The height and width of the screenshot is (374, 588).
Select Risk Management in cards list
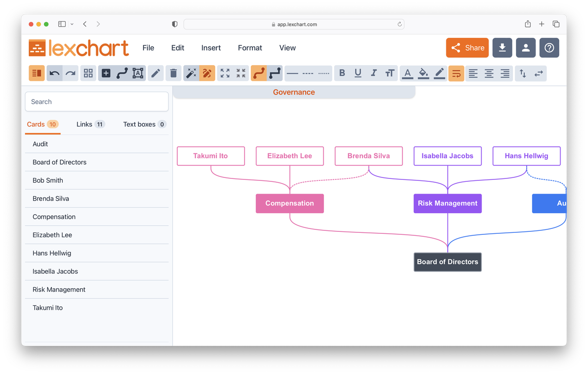tap(97, 289)
